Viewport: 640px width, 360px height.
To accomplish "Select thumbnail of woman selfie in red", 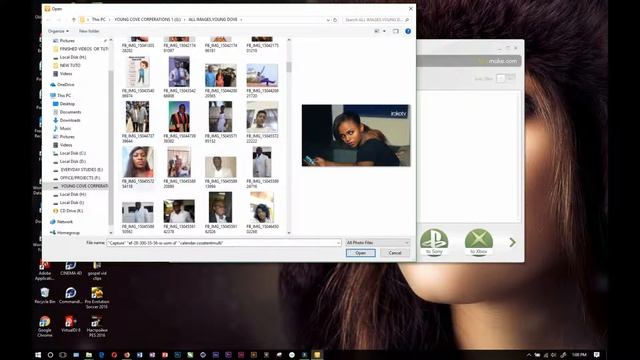I will 138,162.
